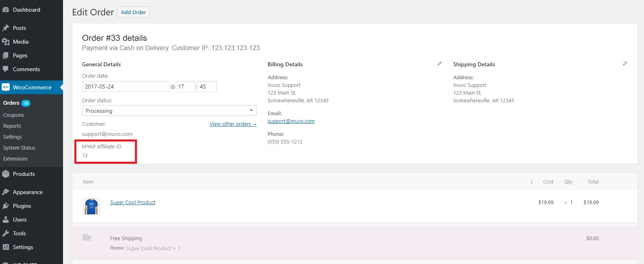The image size is (644, 264).
Task: Open Coupons submenu
Action: 14,115
